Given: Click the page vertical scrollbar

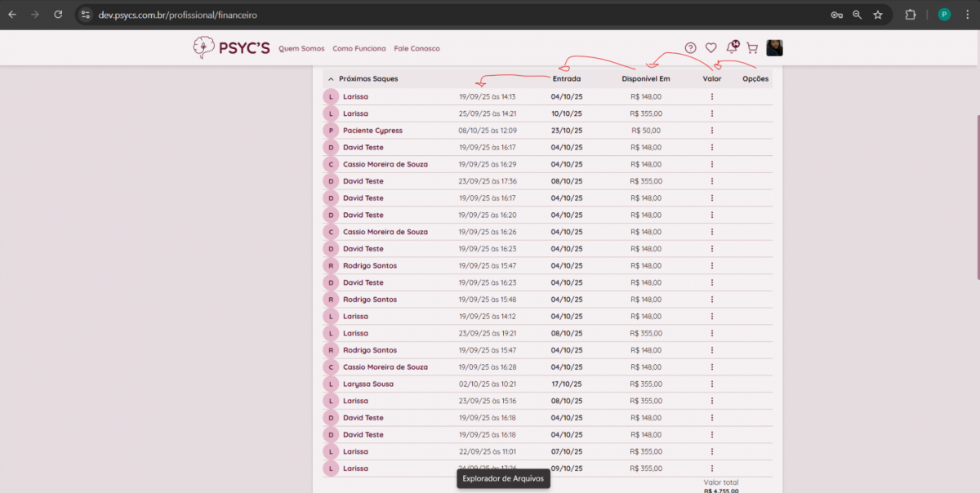Looking at the screenshot, I should (x=977, y=196).
